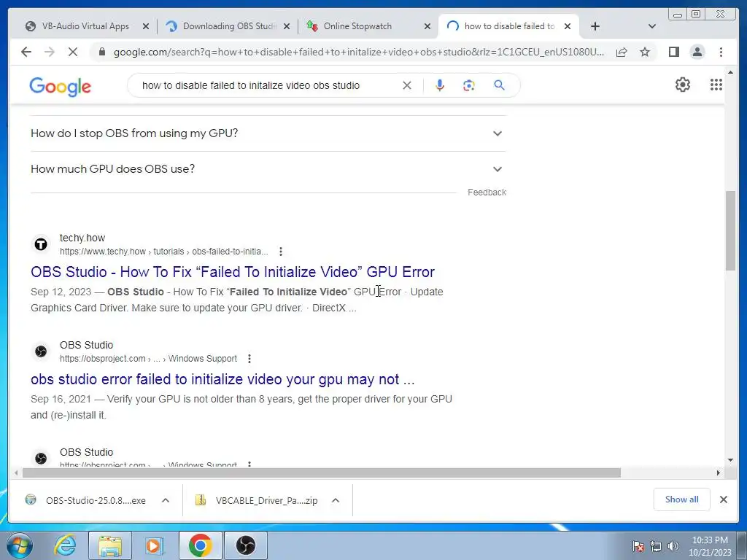Bookmark this page with star icon
The image size is (747, 560).
[645, 52]
